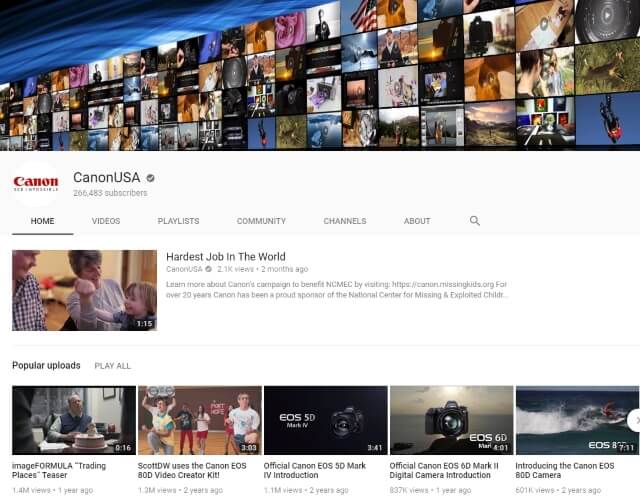Screen dimensions: 640x501
Task: Click the Canon channel avatar logo
Action: (36, 183)
